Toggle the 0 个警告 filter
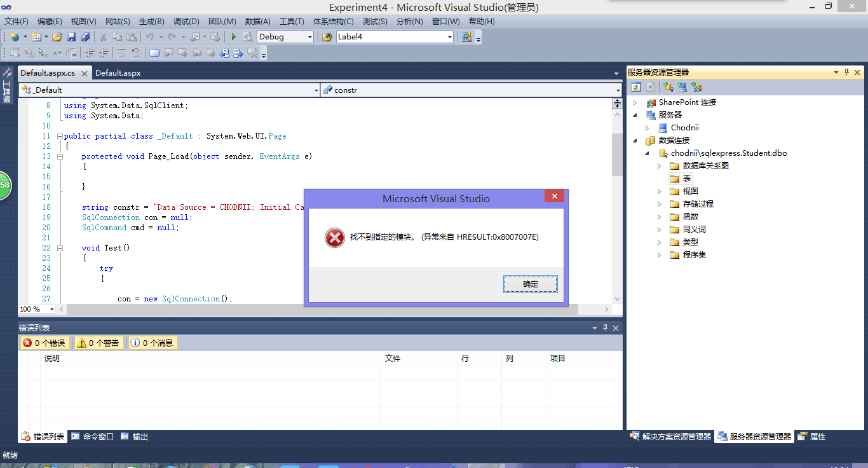The image size is (868, 468). coord(98,343)
